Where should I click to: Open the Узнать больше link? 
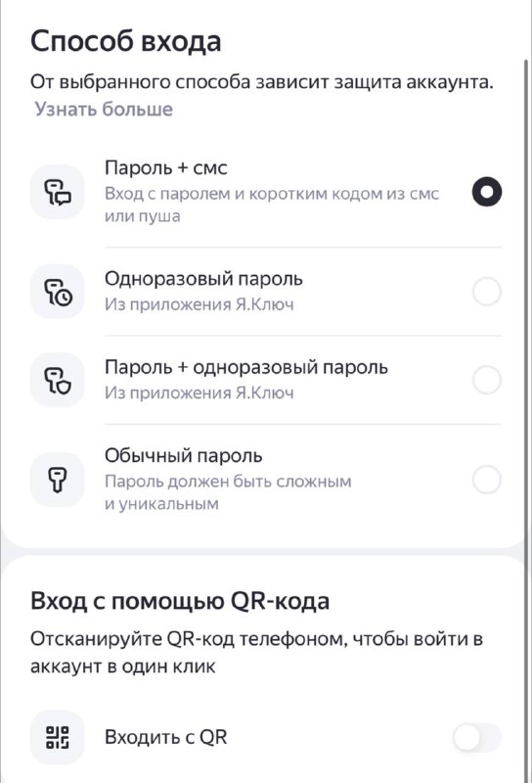[x=104, y=109]
